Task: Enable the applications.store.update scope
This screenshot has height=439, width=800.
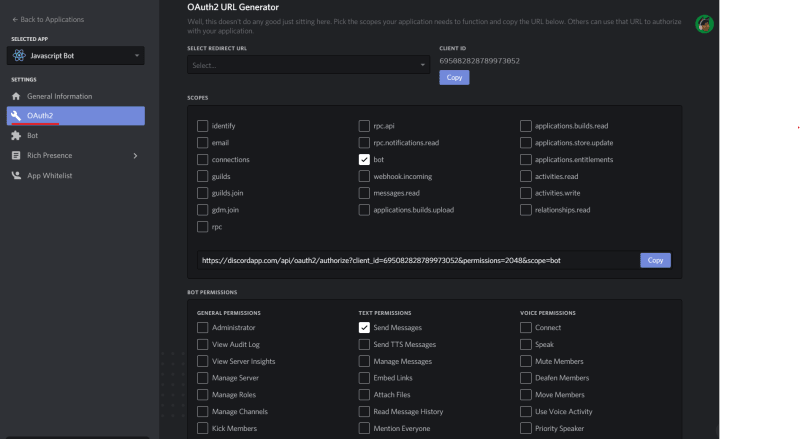Action: point(526,142)
